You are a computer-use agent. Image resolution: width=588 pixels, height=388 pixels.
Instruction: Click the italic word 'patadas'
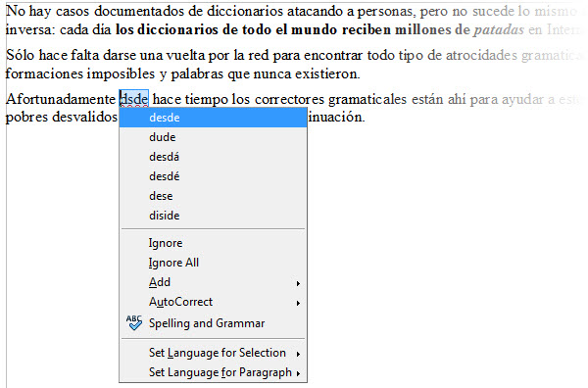click(x=499, y=29)
